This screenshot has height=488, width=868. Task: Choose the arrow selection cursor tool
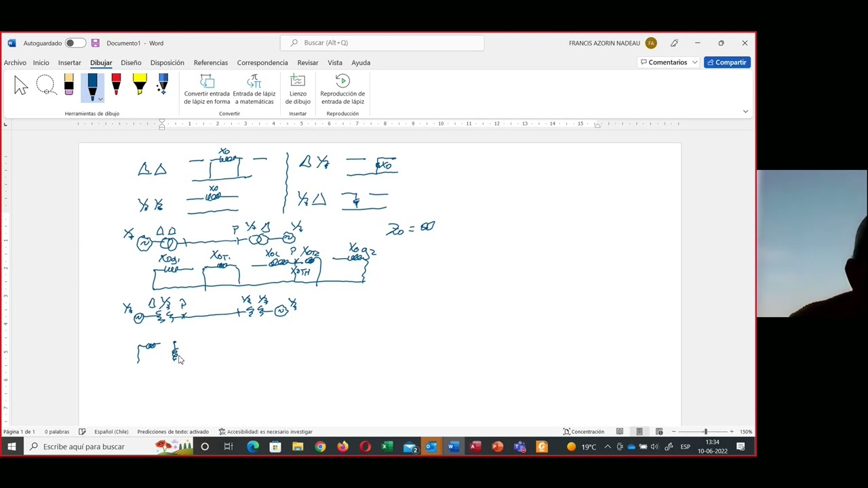coord(21,85)
